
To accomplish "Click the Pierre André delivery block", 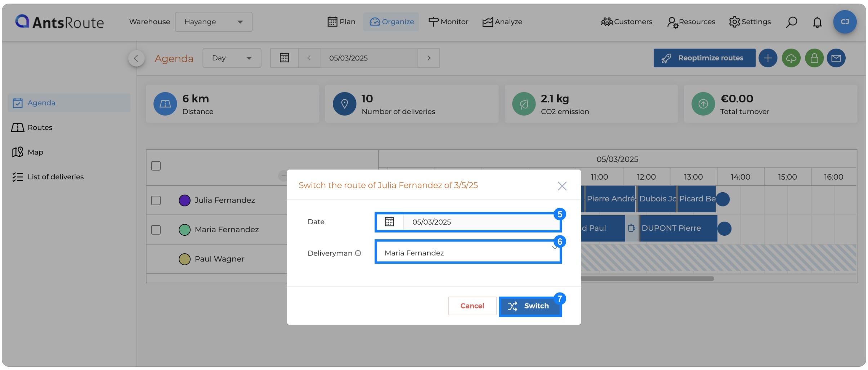I will click(610, 199).
